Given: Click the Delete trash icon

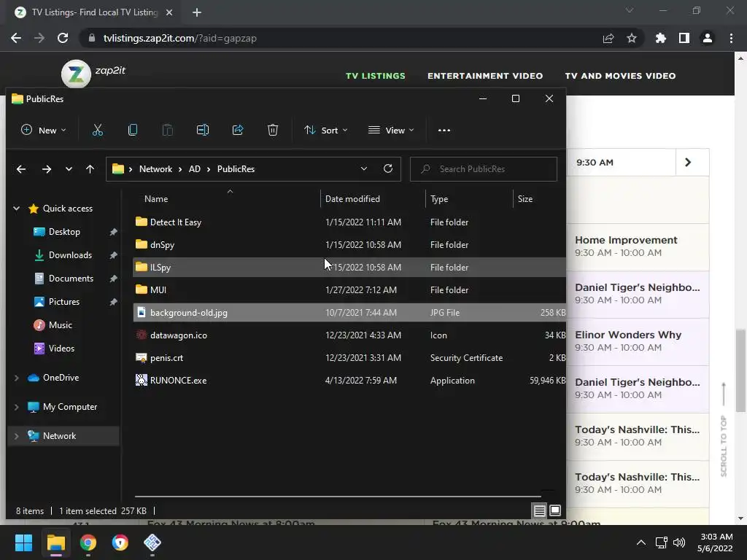Looking at the screenshot, I should pos(273,130).
